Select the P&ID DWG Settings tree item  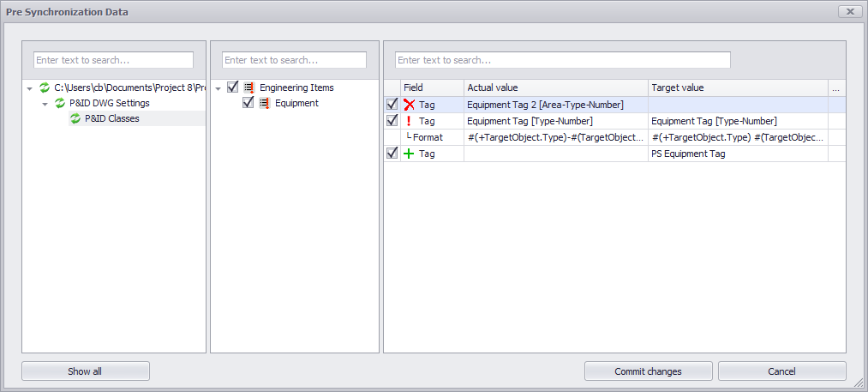109,103
